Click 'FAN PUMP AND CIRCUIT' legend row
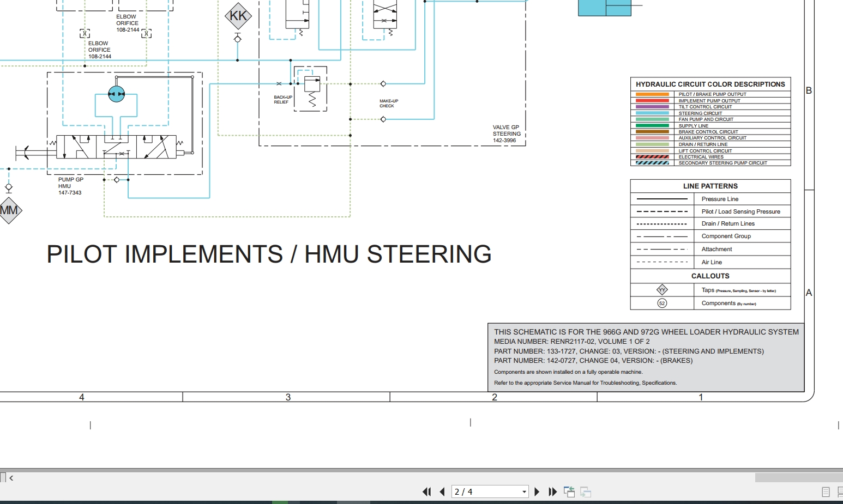The height and width of the screenshot is (504, 843). (x=710, y=119)
